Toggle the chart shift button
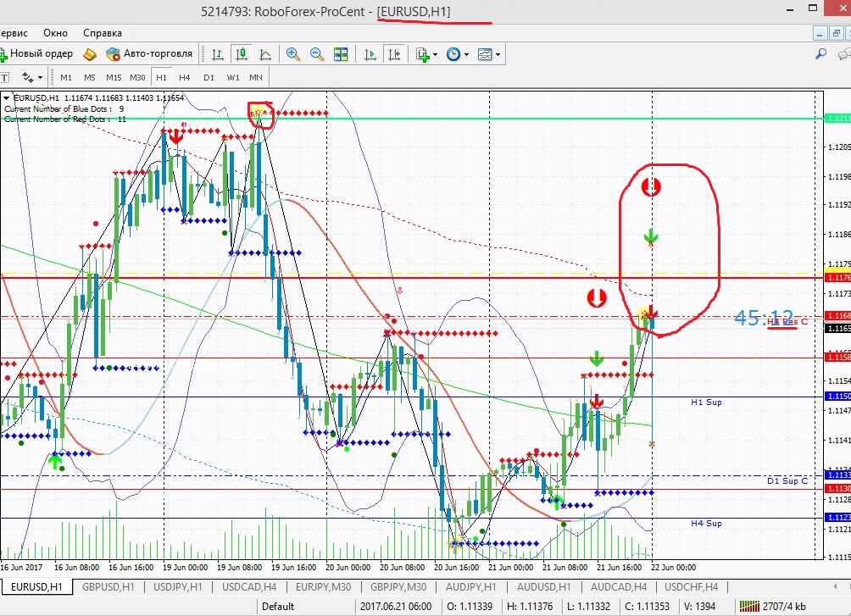This screenshot has height=616, width=851. (x=395, y=54)
